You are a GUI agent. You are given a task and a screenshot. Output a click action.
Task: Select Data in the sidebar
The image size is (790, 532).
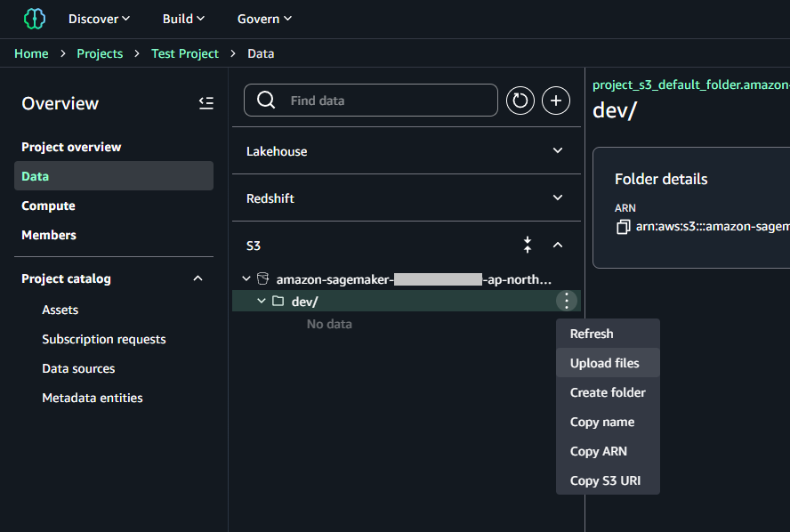coord(114,176)
